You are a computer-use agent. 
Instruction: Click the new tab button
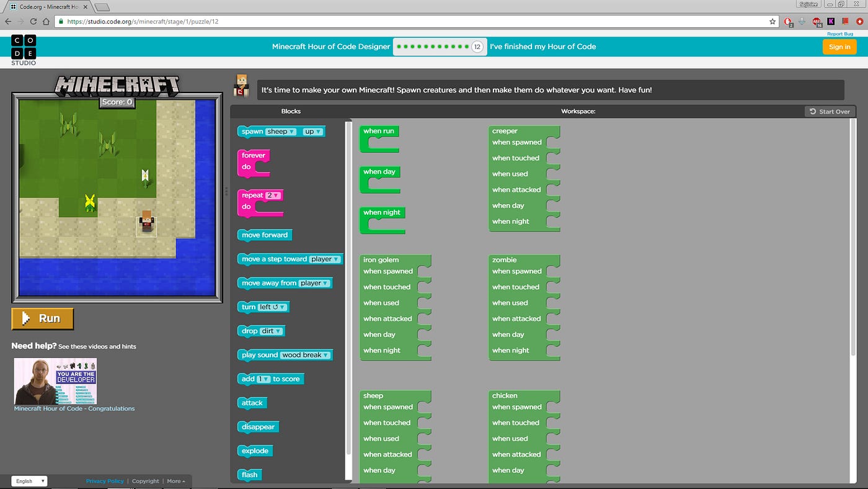click(102, 7)
